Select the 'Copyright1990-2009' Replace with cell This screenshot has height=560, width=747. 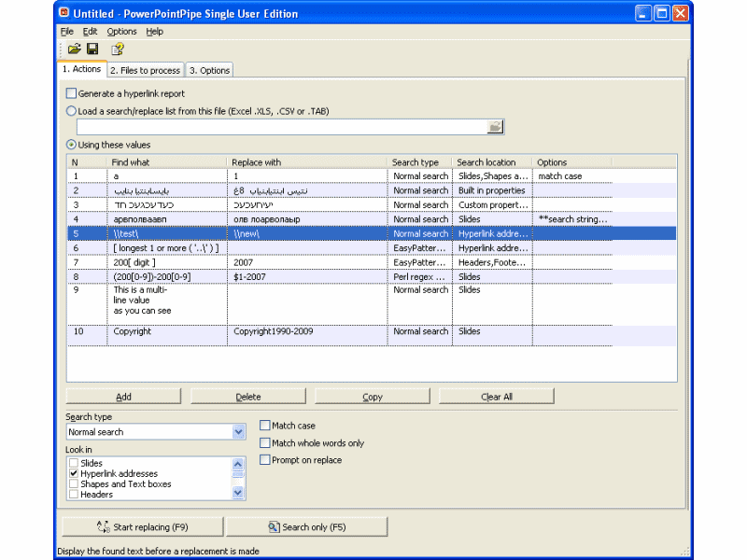tap(308, 335)
